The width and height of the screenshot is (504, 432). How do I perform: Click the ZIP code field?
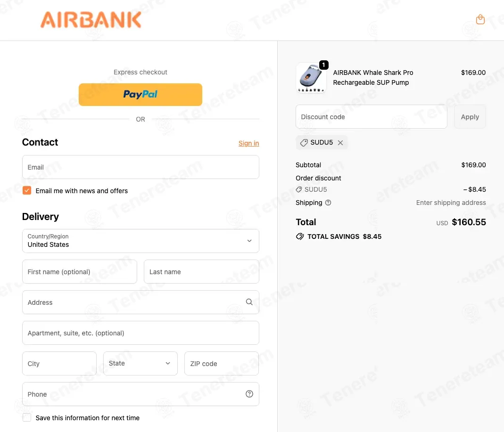(x=222, y=363)
